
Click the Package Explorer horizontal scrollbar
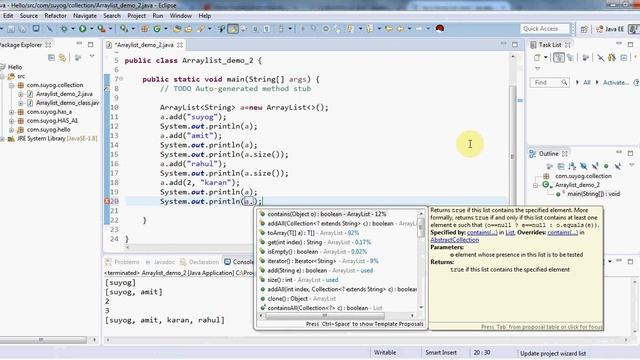point(44,340)
